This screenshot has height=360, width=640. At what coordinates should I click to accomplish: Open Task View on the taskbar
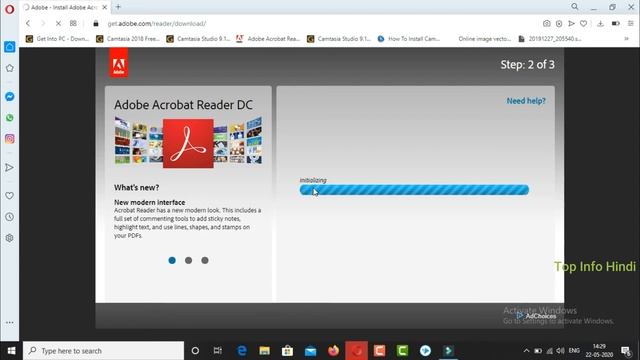tap(218, 351)
